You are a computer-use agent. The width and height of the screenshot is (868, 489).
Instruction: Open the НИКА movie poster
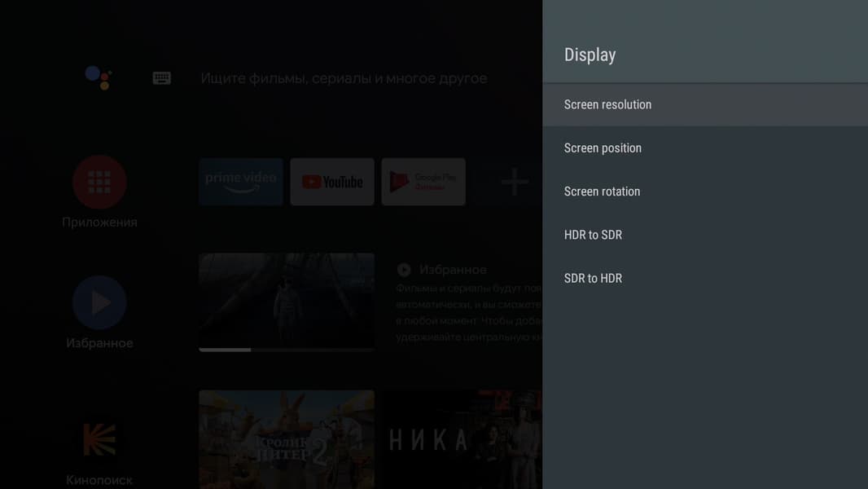[462, 440]
